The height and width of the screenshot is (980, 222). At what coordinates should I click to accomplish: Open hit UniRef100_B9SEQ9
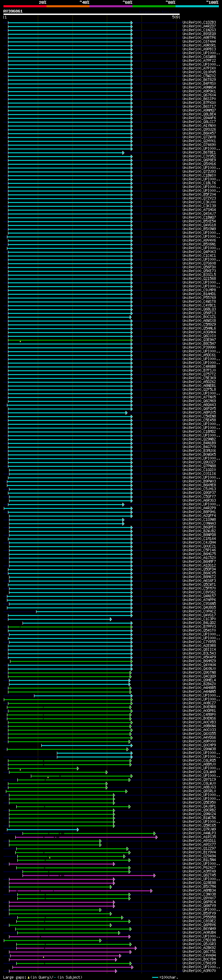click(x=199, y=34)
